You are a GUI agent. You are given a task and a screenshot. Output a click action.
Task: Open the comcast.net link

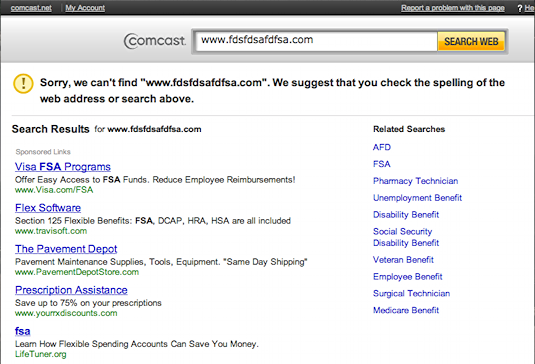coord(31,8)
